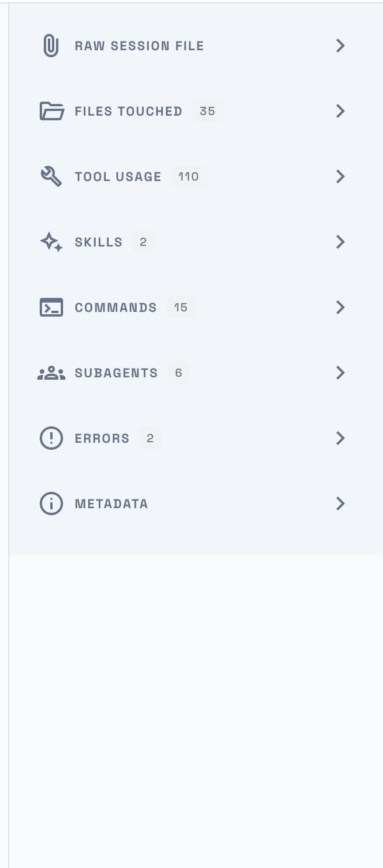Click the 110 badge next to Tool Usage

pyautogui.click(x=189, y=176)
